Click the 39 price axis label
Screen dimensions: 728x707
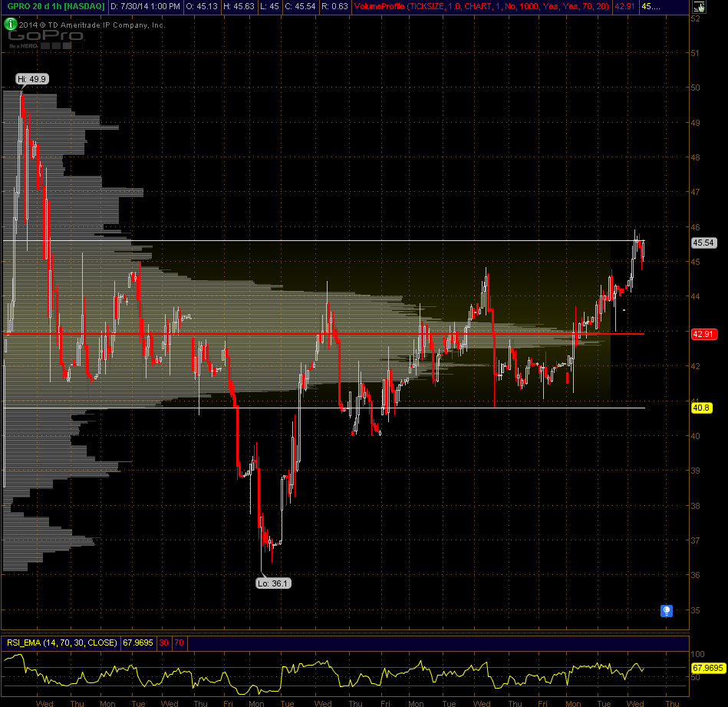(x=695, y=471)
